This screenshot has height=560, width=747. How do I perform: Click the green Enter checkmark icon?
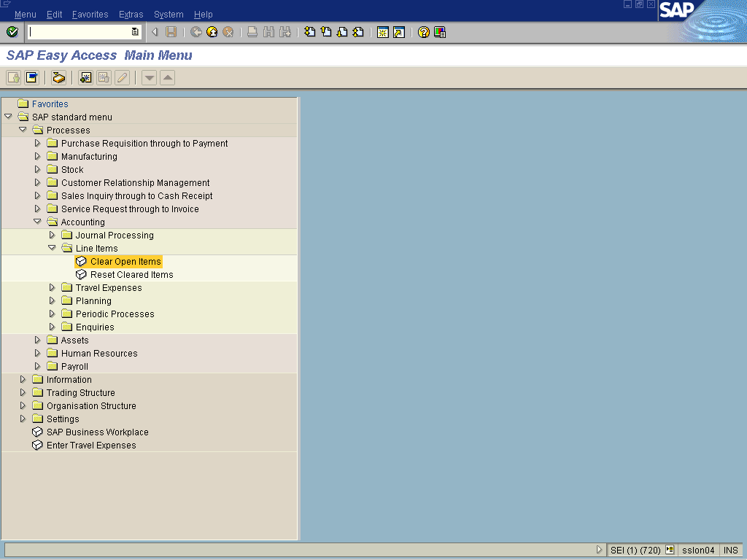(x=12, y=32)
